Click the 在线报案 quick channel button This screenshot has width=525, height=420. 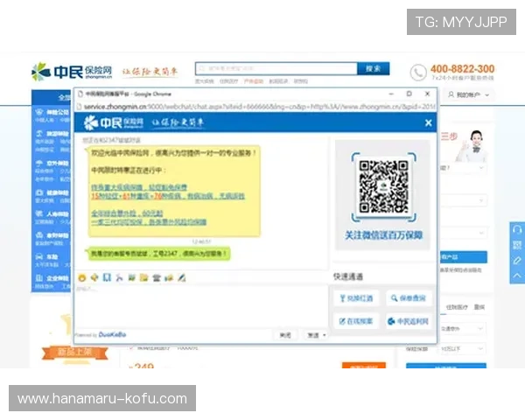pos(356,321)
